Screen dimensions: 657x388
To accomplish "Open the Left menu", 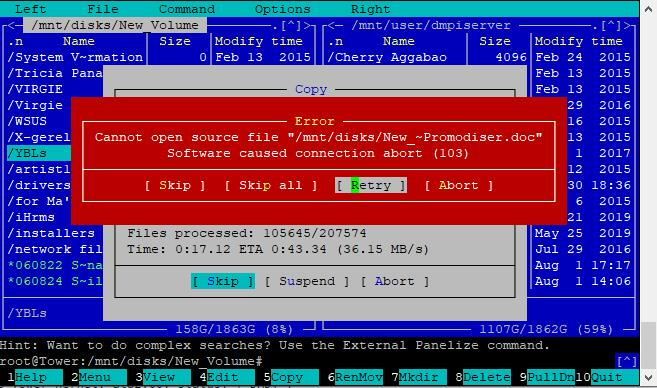I will pyautogui.click(x=31, y=9).
